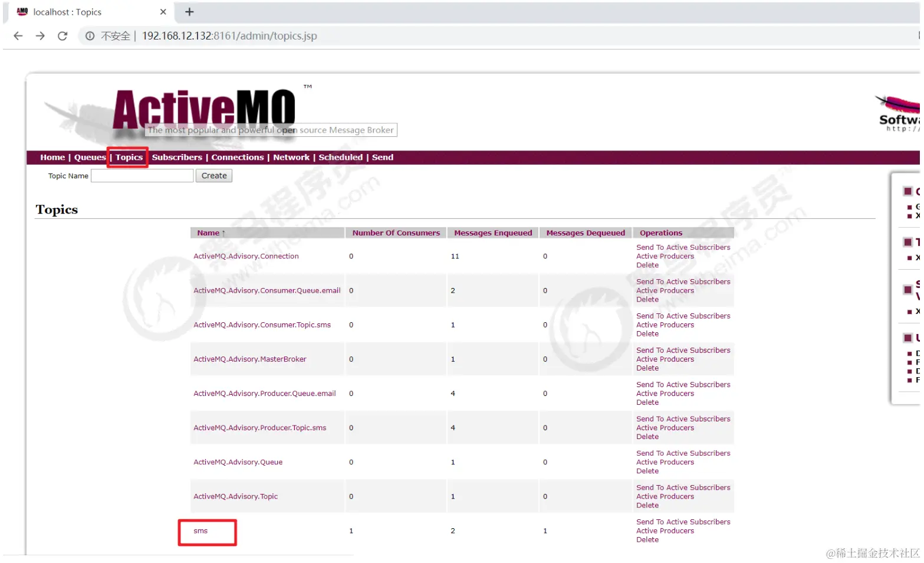Click the address bar URL

point(229,36)
